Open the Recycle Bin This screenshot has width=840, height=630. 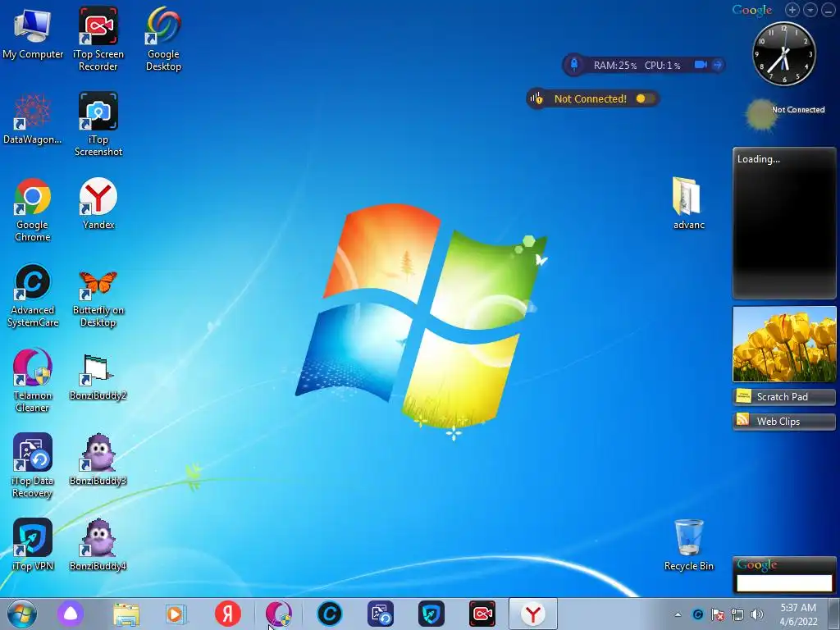coord(688,545)
